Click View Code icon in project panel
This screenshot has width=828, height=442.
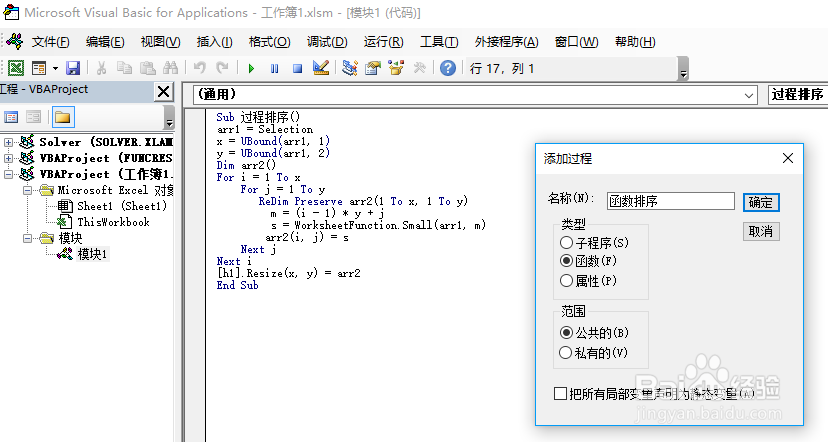[11, 117]
